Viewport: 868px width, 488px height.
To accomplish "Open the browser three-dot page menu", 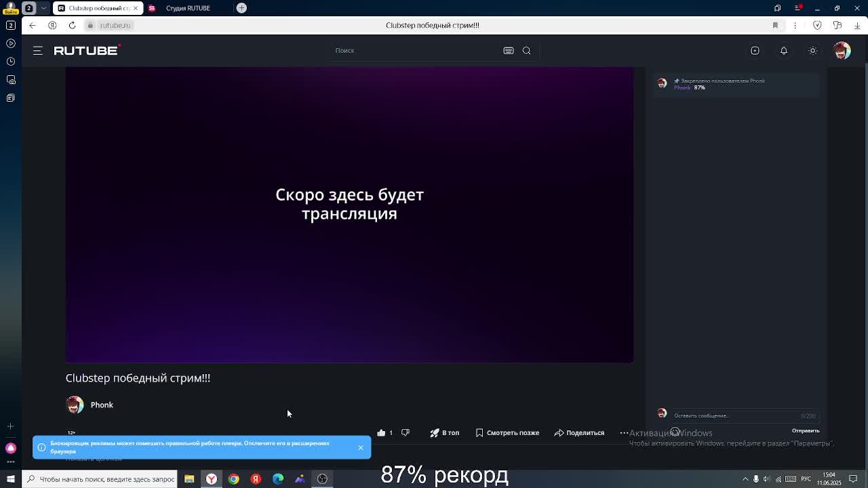I will pos(795,25).
